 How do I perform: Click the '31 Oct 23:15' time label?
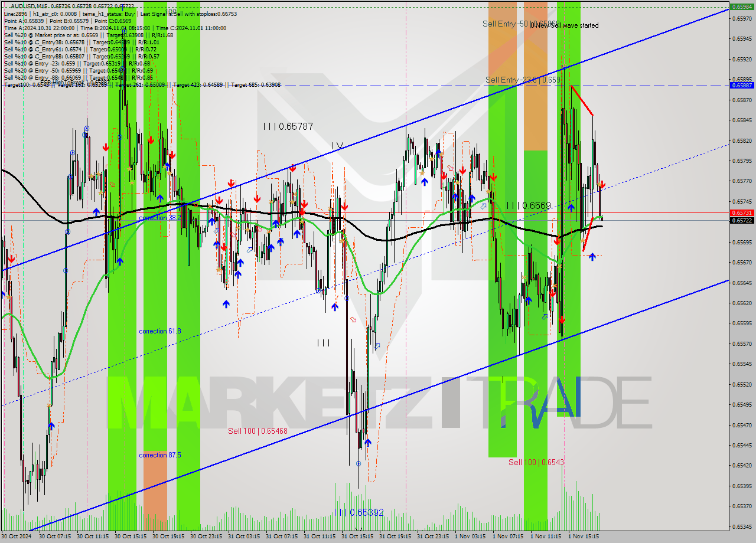(433, 537)
